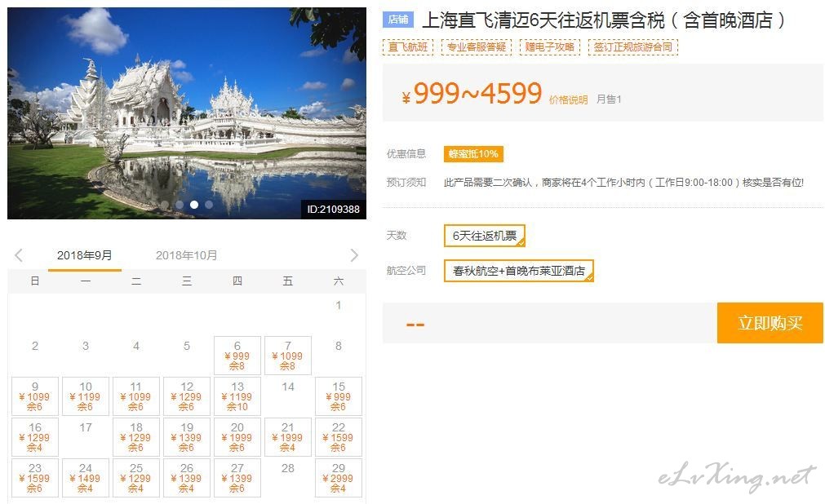Screen dimensions: 825x504
Task: Pick September 21 departure date
Action: (288, 437)
